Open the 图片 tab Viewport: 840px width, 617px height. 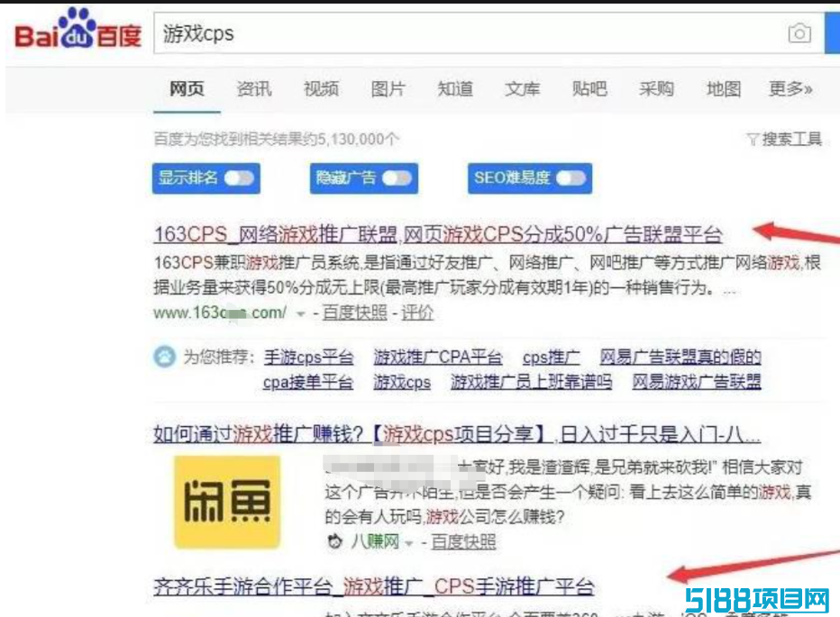point(388,88)
